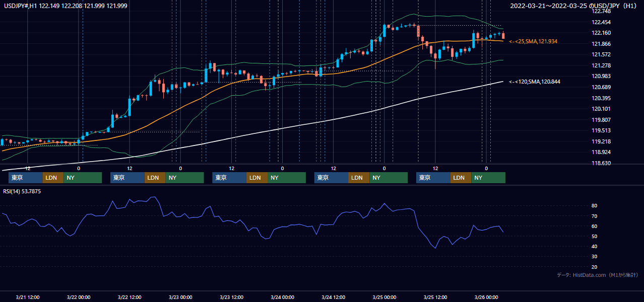Click the 3/26 00:00 time label
Viewport: 644px width, 302px height.
pyautogui.click(x=486, y=297)
